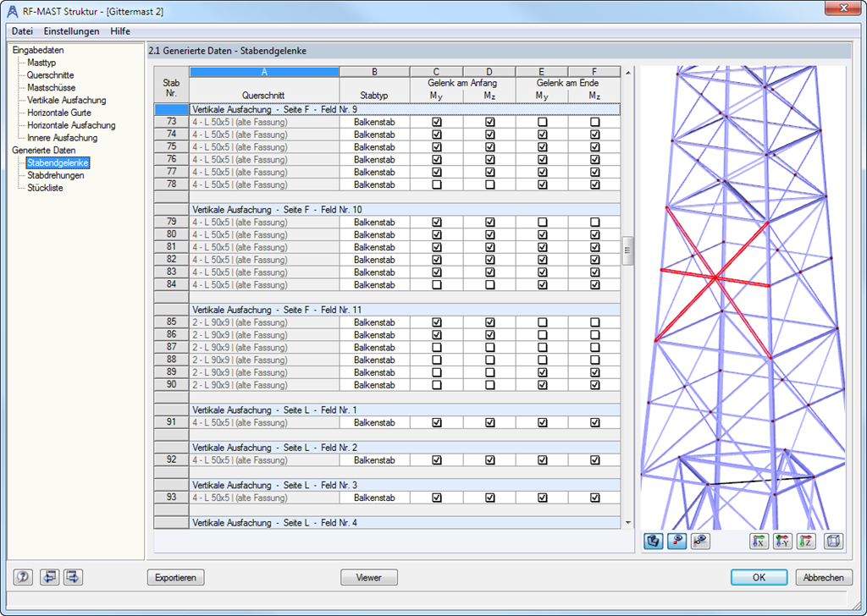
Task: Click group row 'Seite F - Feld Nr. 10'
Action: 405,210
